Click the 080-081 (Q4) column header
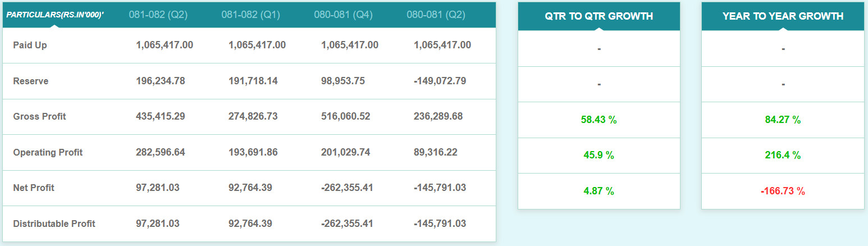 (x=344, y=15)
